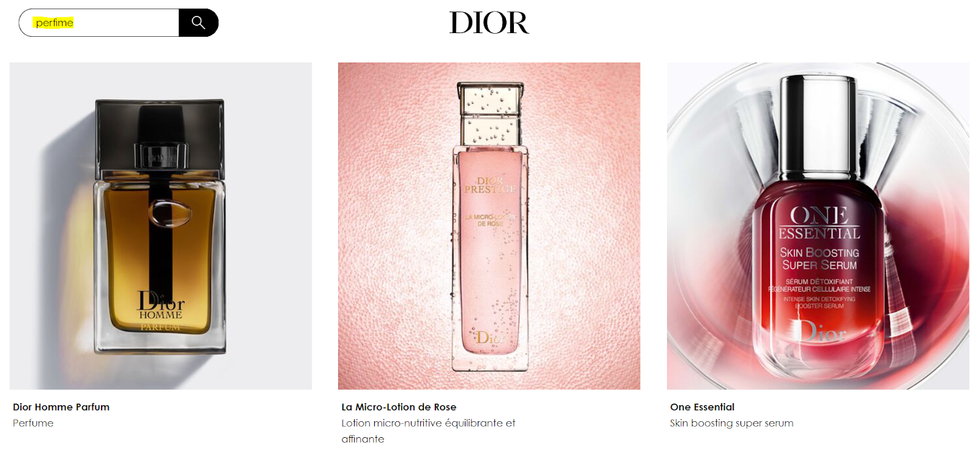This screenshot has width=980, height=458.
Task: Click 'ONE ESSENTIAL' text on red bottle
Action: [819, 223]
